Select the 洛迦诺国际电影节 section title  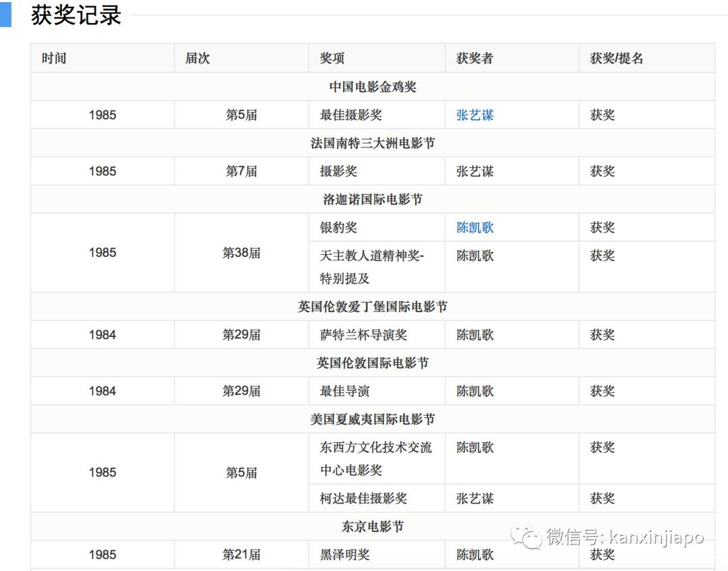[372, 200]
